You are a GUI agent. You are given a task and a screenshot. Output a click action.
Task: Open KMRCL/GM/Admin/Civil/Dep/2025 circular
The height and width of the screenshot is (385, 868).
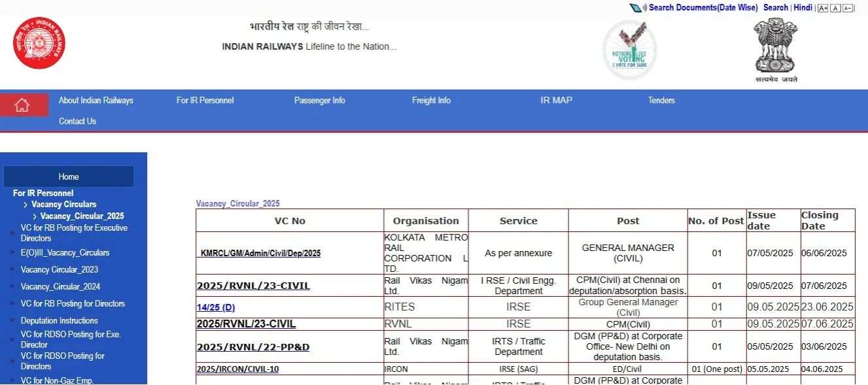pos(259,254)
